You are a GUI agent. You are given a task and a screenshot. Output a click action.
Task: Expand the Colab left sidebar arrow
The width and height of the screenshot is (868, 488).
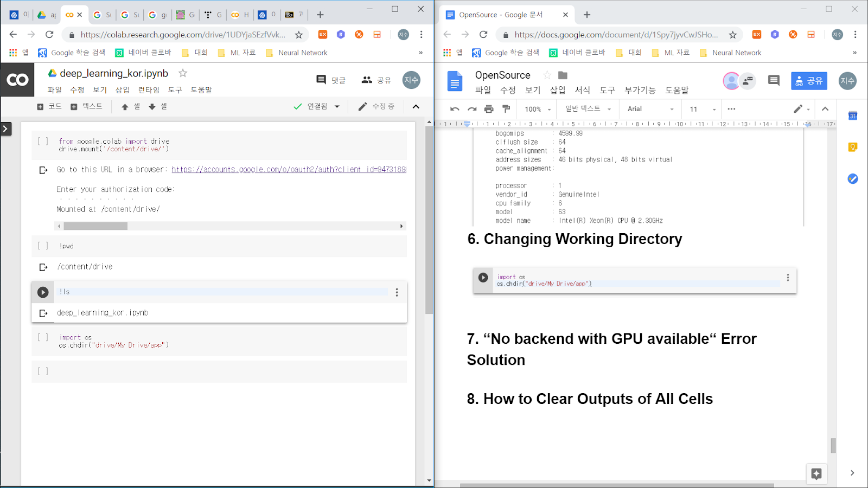(x=5, y=129)
